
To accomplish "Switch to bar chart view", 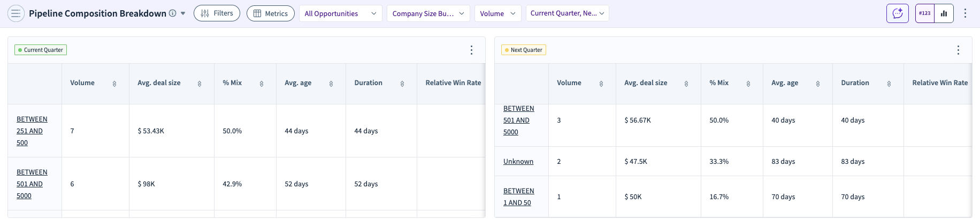I will 944,13.
